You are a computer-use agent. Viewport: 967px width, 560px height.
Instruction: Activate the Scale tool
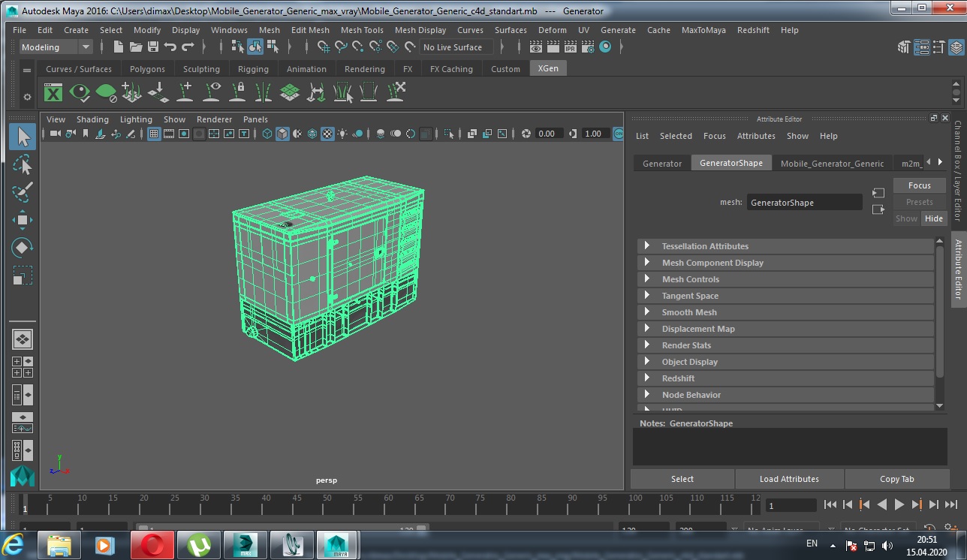23,275
